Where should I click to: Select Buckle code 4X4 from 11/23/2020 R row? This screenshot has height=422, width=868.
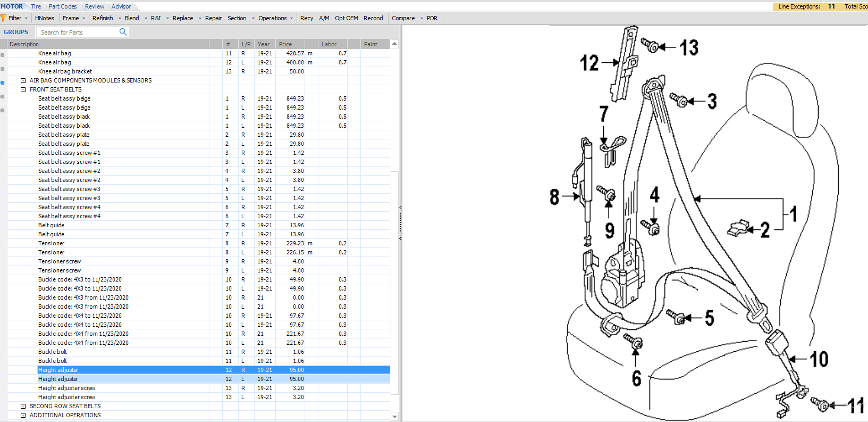click(x=199, y=334)
